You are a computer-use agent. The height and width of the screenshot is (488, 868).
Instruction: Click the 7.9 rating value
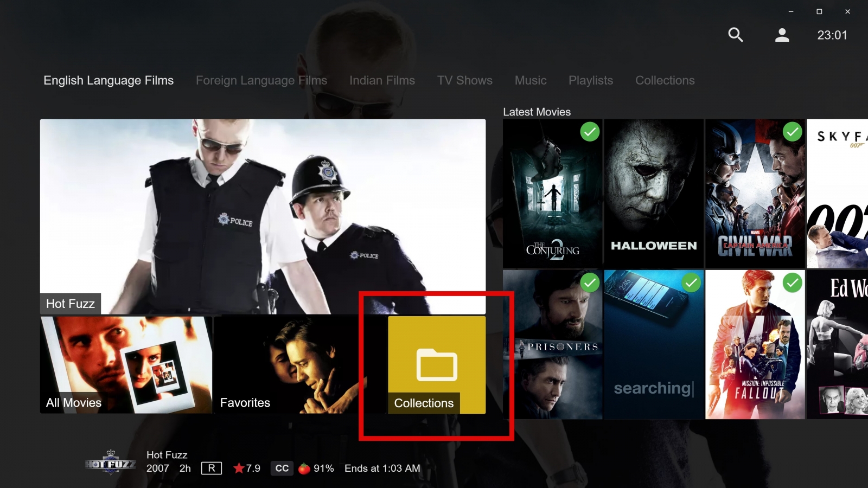253,468
